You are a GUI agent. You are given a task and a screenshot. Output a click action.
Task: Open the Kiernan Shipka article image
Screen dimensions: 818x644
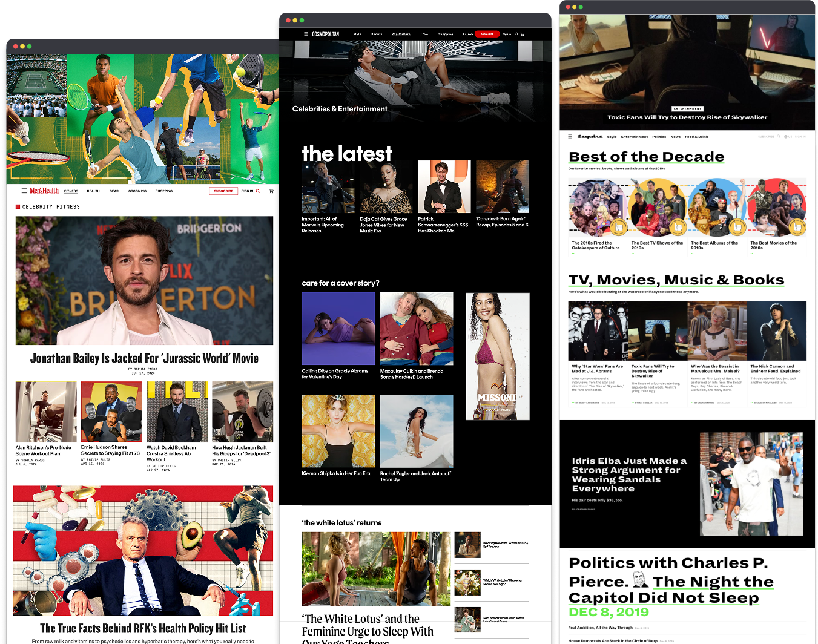coord(338,431)
